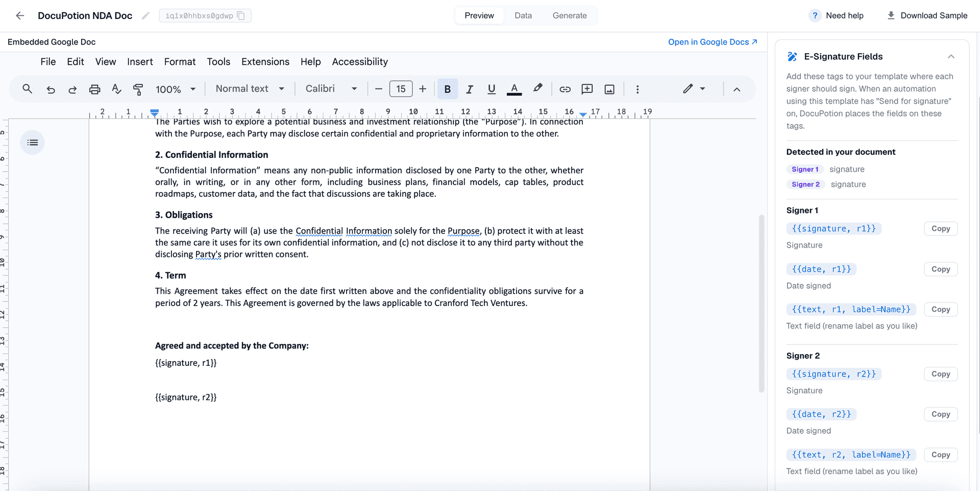Click the right indent marker on ruler

(x=583, y=114)
